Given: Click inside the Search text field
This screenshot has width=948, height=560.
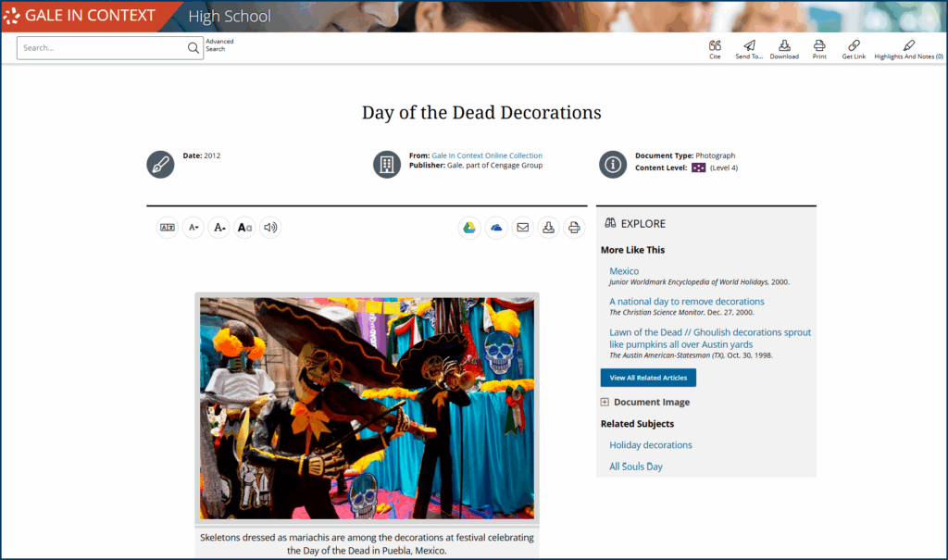Looking at the screenshot, I should 102,48.
